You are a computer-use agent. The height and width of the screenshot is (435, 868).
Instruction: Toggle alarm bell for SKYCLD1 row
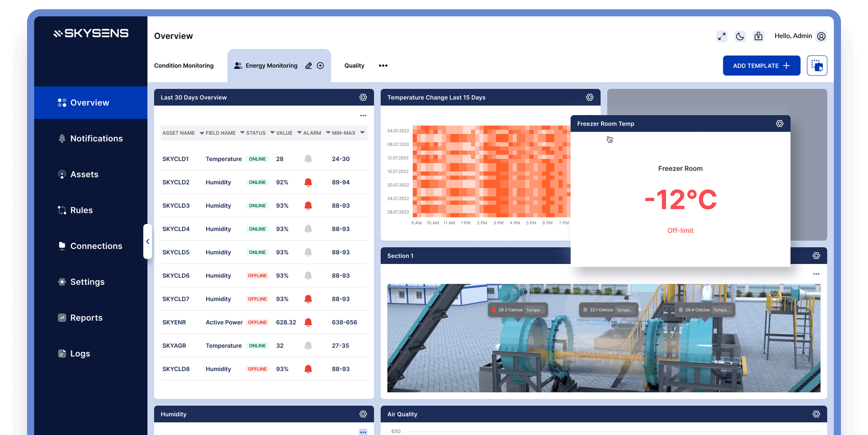click(308, 159)
